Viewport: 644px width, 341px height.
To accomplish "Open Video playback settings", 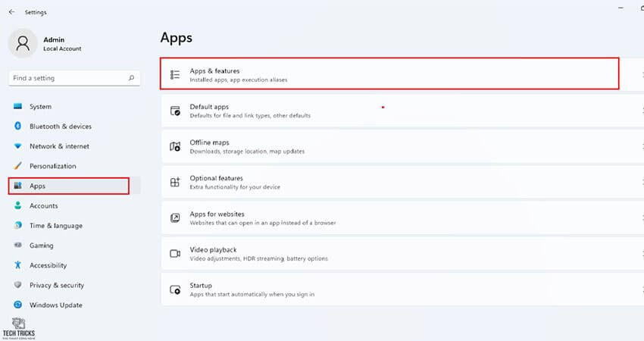I will coord(402,254).
